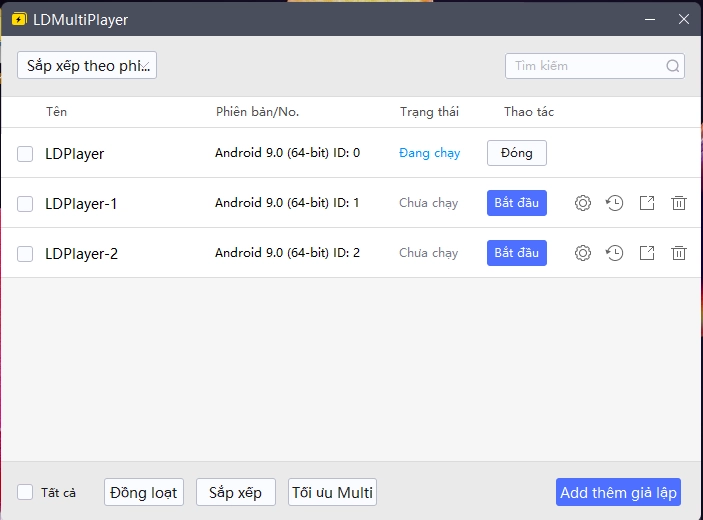Click "Add thêm giả lập" button
The height and width of the screenshot is (520, 703).
(618, 492)
